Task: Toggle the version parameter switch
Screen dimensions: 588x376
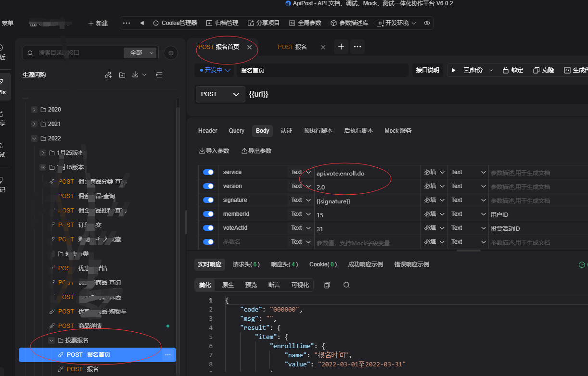Action: 208,186
